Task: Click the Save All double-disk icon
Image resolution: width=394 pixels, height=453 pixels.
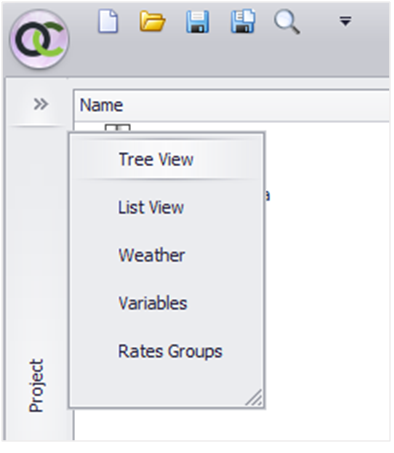Action: [243, 21]
